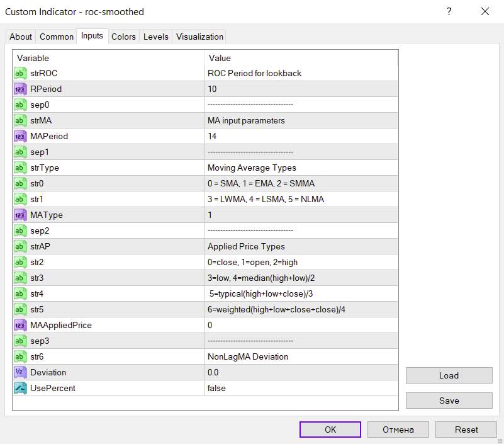504x444 pixels.
Task: Select the '3 = LWMA, 4 = LSMA, 5 = NLMA' value
Action: 266,200
